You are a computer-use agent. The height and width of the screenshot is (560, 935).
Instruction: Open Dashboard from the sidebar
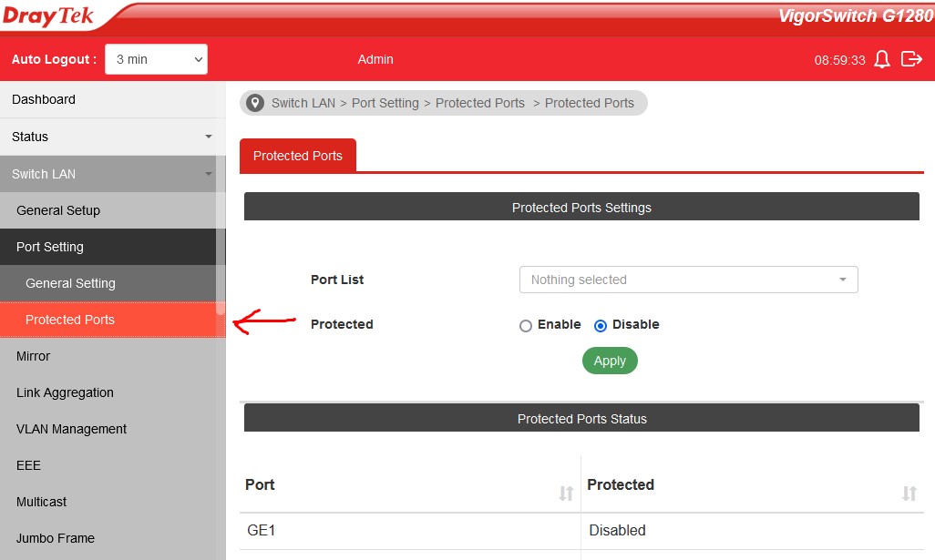pyautogui.click(x=44, y=99)
